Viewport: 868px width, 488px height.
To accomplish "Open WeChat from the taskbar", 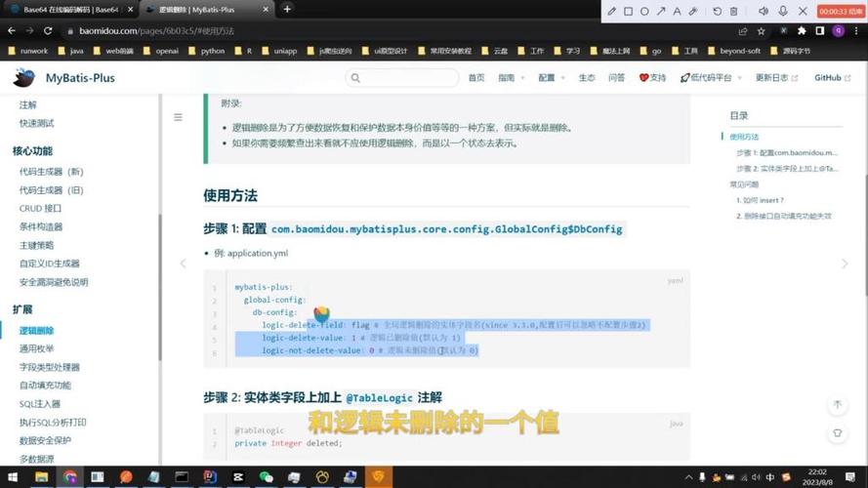I will click(x=267, y=477).
